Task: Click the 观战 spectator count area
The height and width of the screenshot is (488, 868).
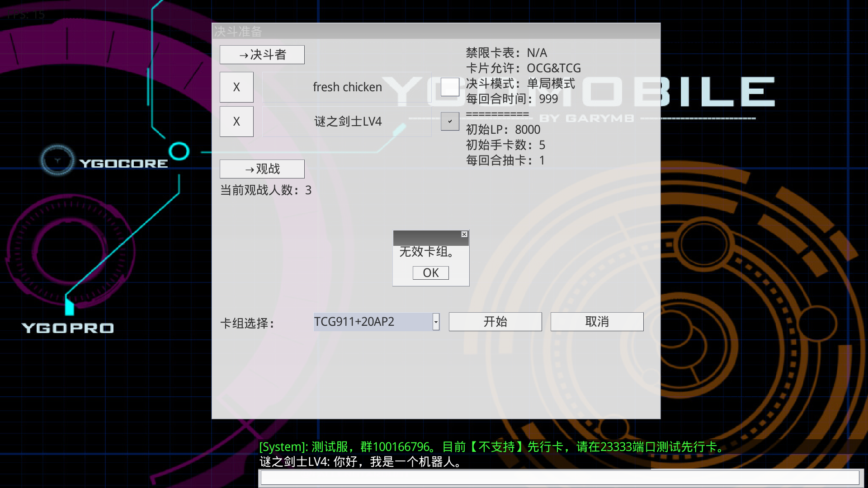Action: pos(266,190)
